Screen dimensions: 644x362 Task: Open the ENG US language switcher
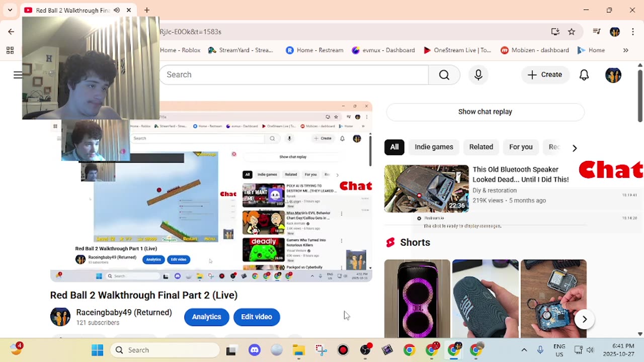(559, 350)
